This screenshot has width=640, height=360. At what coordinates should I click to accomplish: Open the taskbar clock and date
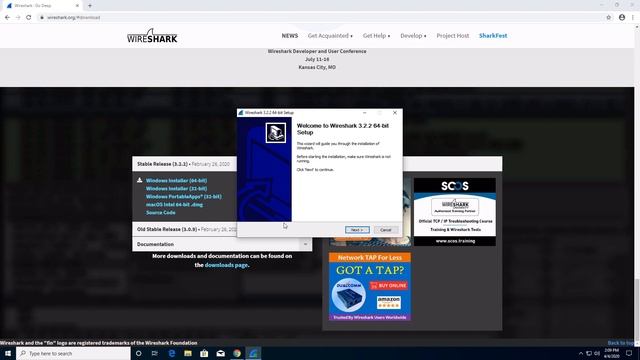point(611,353)
